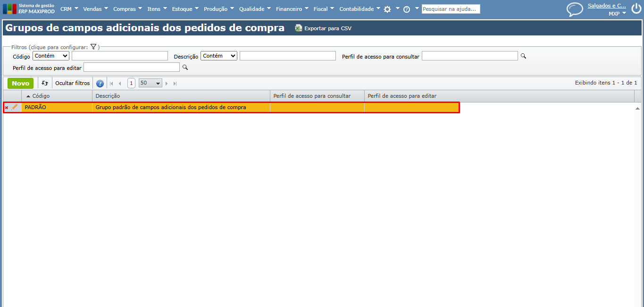Image resolution: width=644 pixels, height=307 pixels.
Task: Click Exportar para CSV
Action: [328, 28]
